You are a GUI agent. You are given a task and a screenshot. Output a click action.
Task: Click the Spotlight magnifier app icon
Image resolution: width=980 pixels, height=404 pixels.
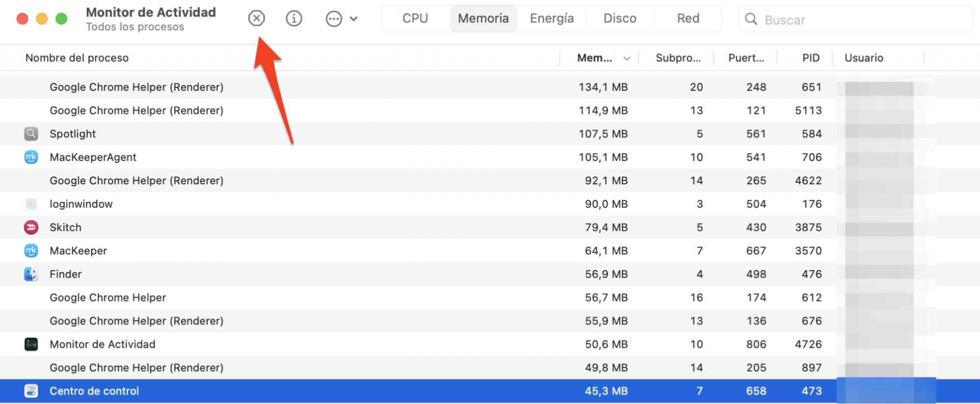tap(31, 133)
